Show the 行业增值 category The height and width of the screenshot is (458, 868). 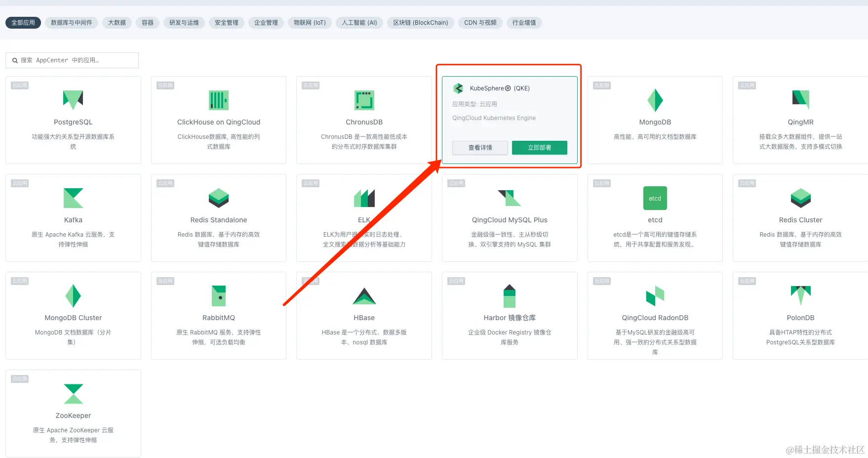click(524, 23)
